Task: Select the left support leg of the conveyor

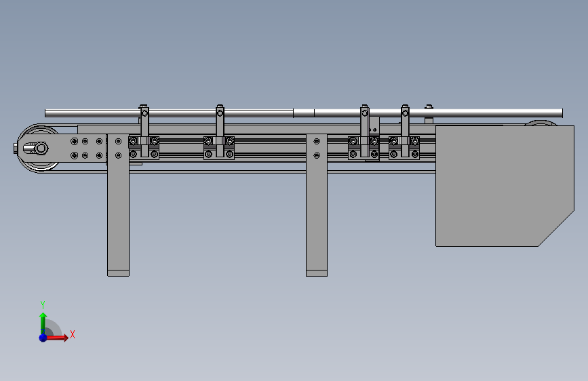Action: coord(118,204)
